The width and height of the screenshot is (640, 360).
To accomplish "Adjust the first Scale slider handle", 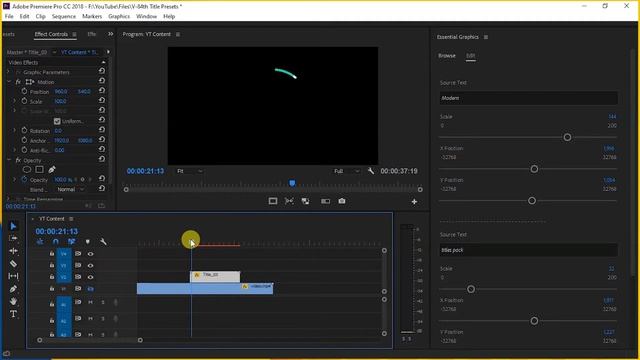I will [x=567, y=137].
